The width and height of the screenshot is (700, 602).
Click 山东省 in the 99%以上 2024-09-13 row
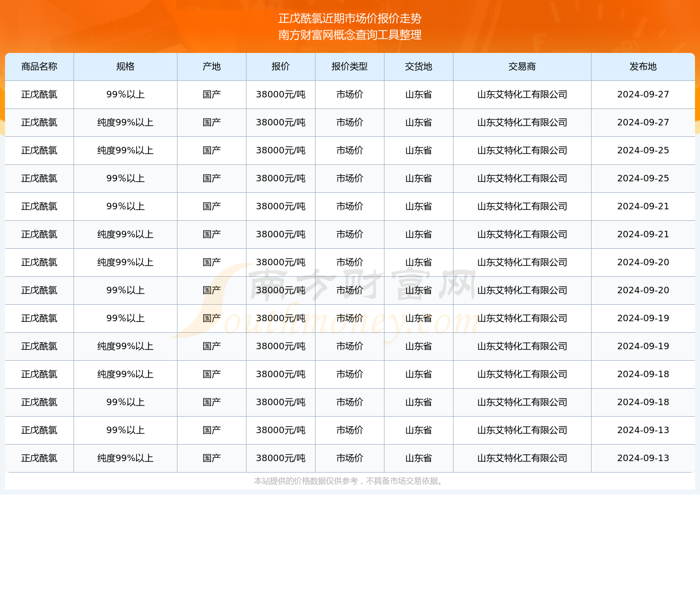[419, 430]
